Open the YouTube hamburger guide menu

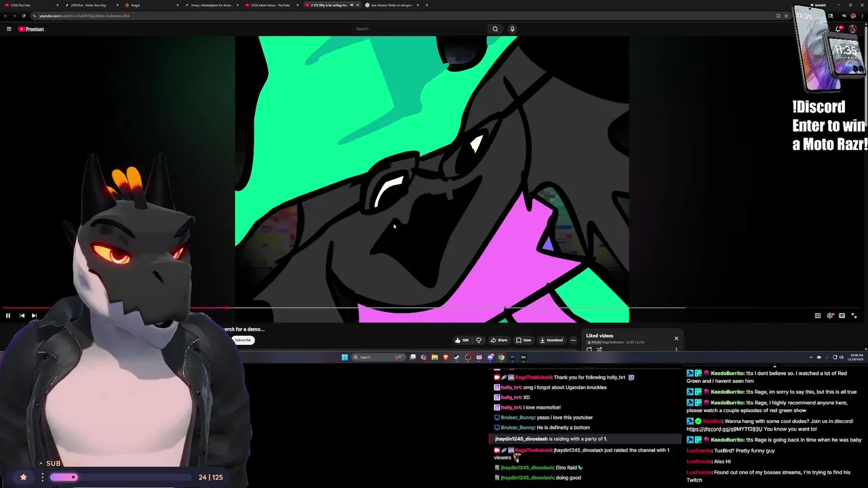tap(9, 29)
